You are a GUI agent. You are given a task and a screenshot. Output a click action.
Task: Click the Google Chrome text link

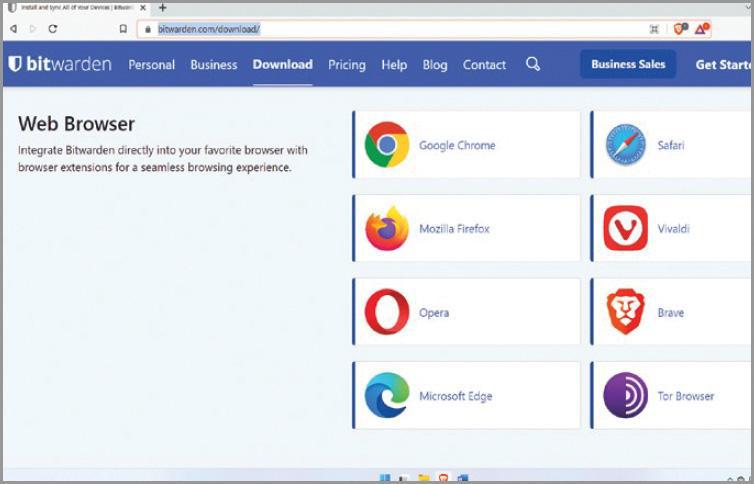(x=457, y=145)
